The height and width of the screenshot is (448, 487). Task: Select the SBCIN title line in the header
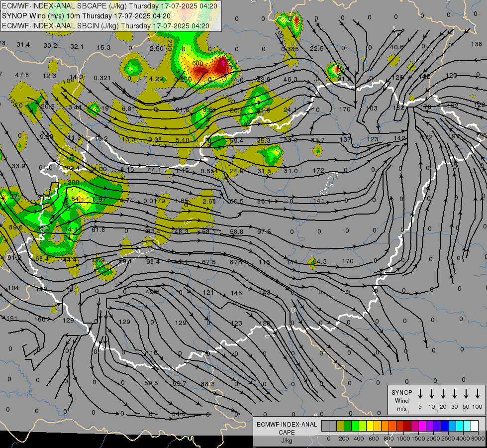click(x=105, y=26)
